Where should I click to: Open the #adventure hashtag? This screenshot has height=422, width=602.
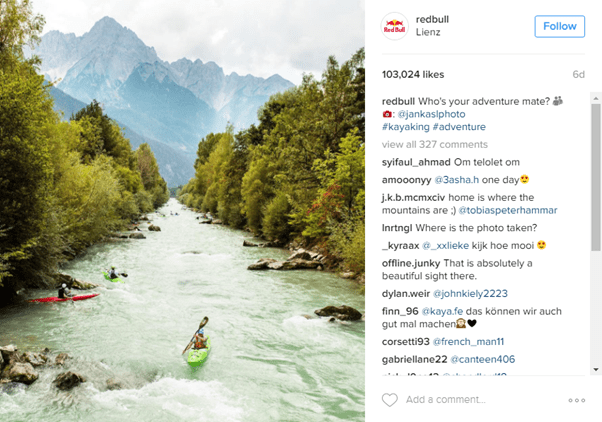coord(459,127)
